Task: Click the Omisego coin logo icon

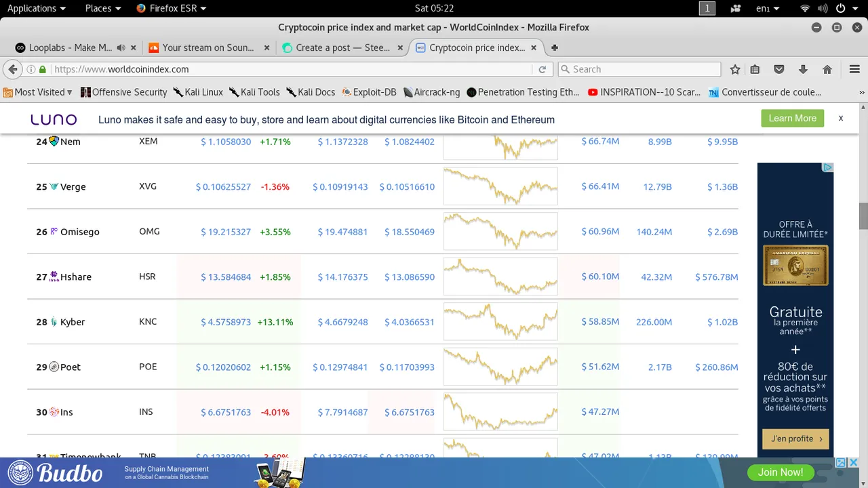Action: (54, 231)
